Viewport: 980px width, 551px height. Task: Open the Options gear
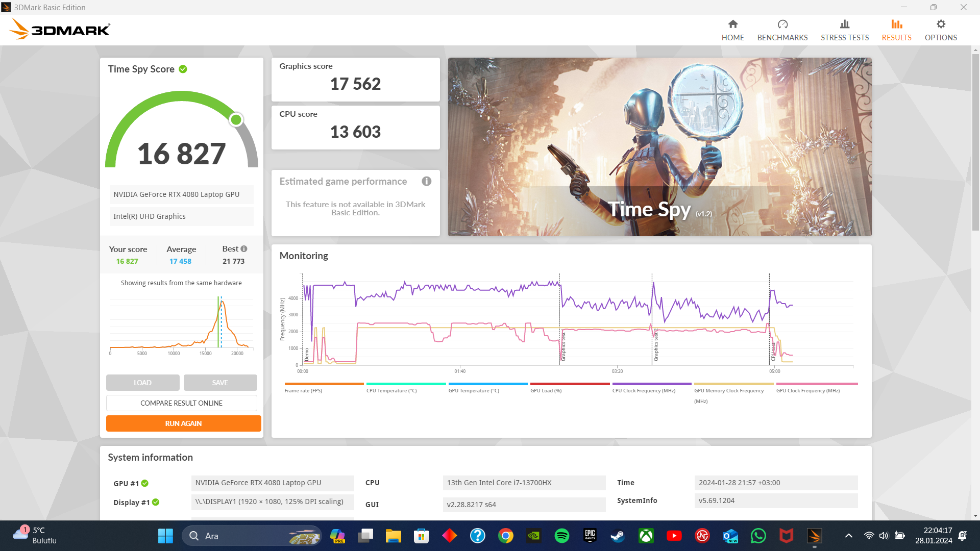click(x=940, y=24)
